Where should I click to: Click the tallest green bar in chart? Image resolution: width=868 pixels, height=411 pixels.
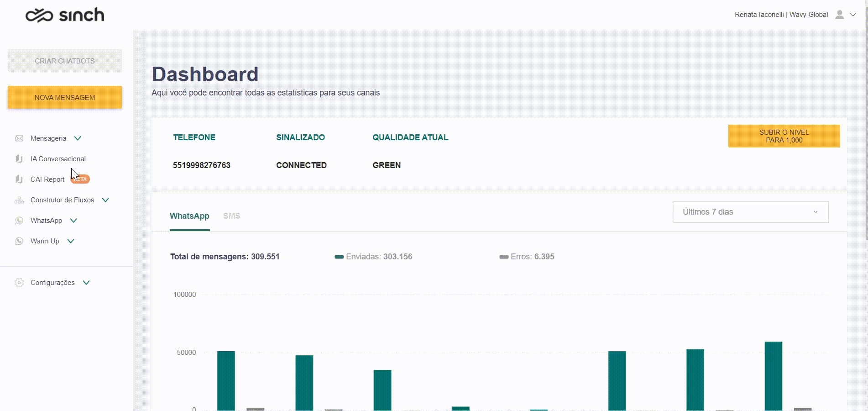tap(774, 376)
